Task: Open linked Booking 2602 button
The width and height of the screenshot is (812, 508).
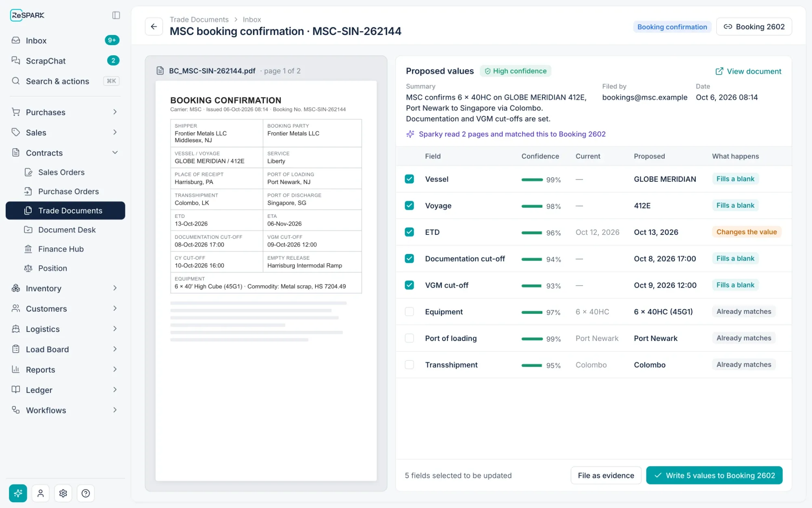Action: pyautogui.click(x=754, y=26)
